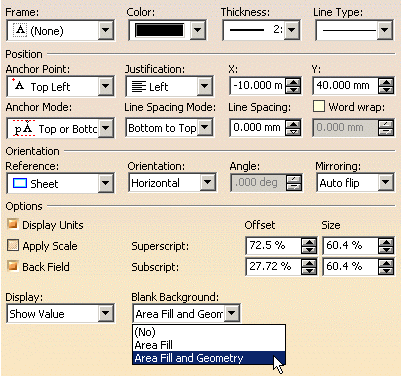Decrease the Line Spacing value

[x=293, y=131]
